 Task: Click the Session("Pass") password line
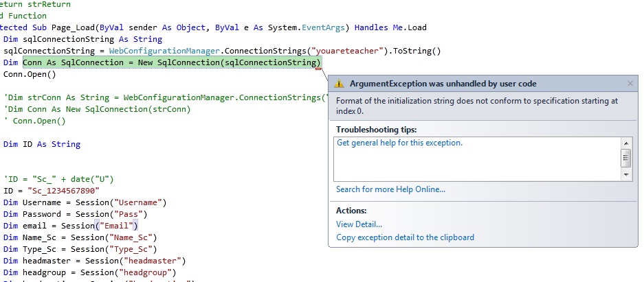75,214
